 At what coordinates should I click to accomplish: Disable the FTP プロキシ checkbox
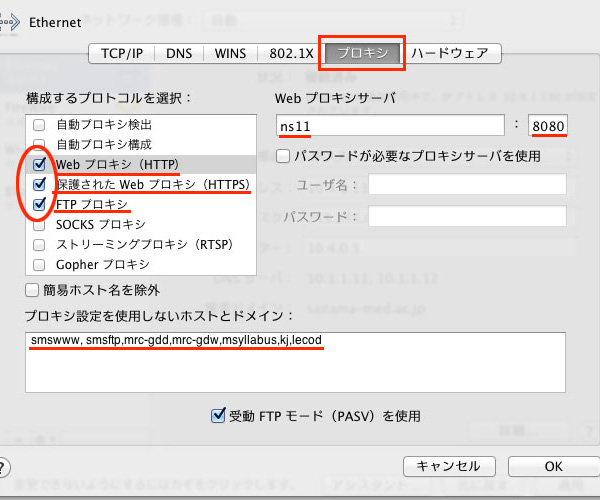click(x=40, y=204)
